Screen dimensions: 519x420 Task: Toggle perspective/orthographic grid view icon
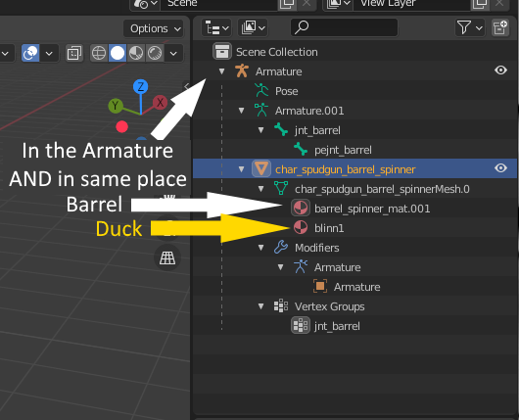pos(167,257)
